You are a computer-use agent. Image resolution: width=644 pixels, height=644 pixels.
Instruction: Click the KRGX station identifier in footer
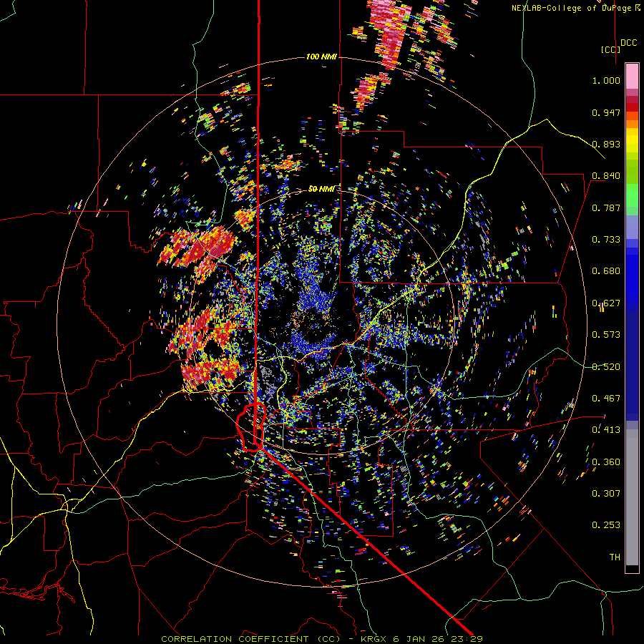click(x=374, y=639)
